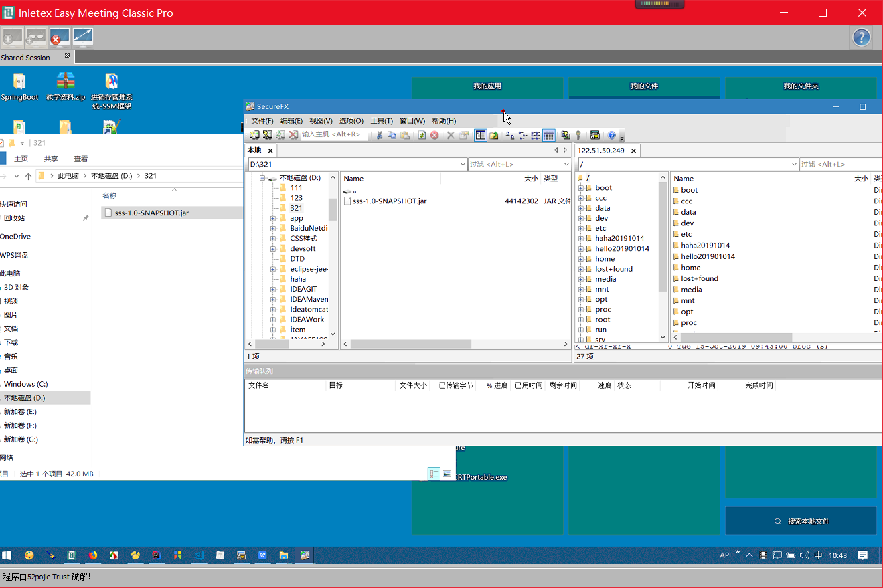
Task: Switch to list view icon in SecureFX
Action: tap(536, 135)
